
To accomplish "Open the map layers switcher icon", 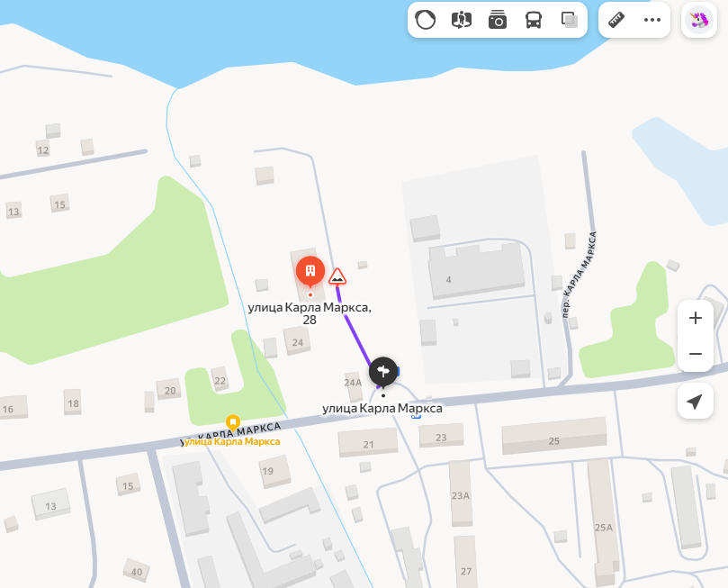I will coord(570,20).
